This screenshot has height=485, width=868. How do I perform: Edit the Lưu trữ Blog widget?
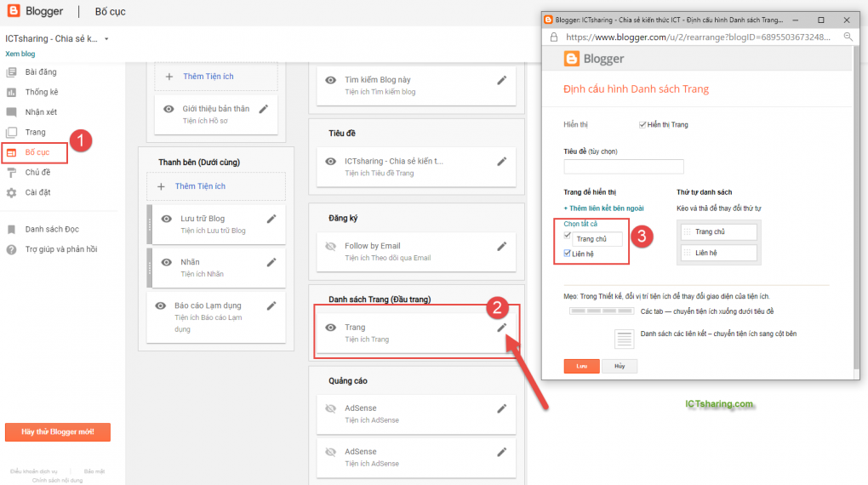pos(271,219)
